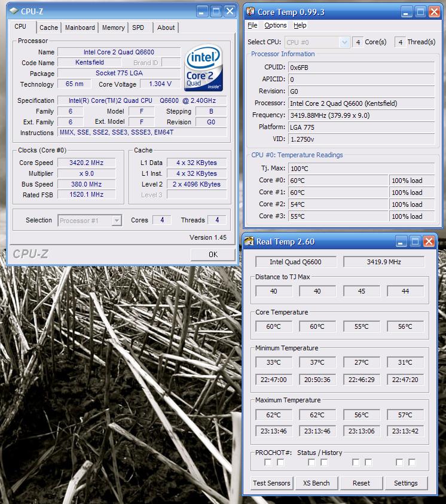
Task: Click the 3419.9 MHz field in Real Temp
Action: point(384,262)
